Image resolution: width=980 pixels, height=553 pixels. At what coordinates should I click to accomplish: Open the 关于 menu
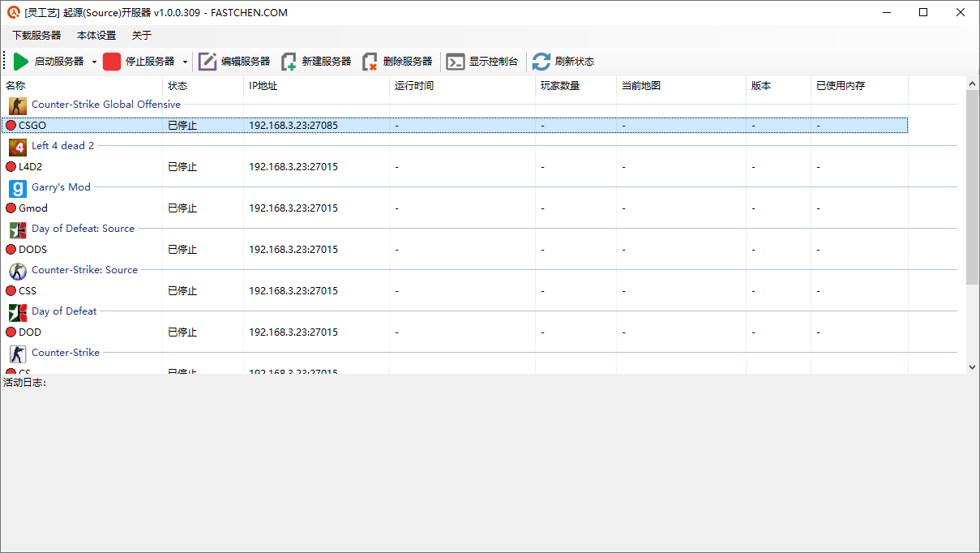(142, 36)
